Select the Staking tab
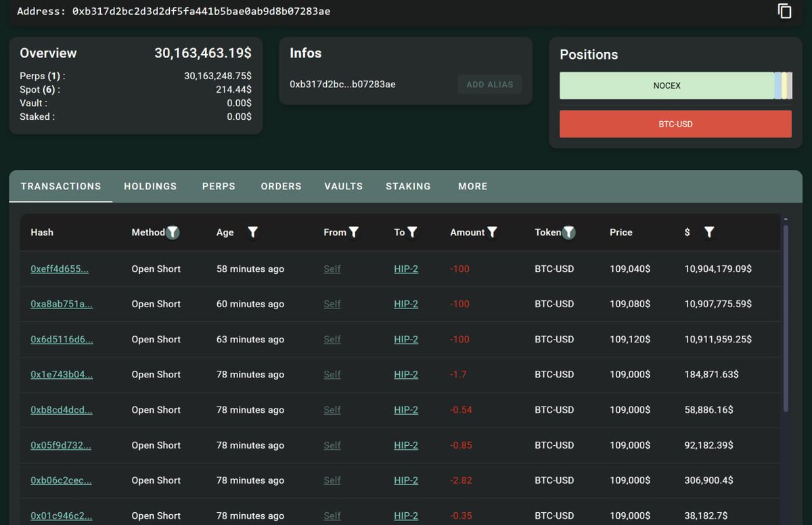 tap(408, 186)
